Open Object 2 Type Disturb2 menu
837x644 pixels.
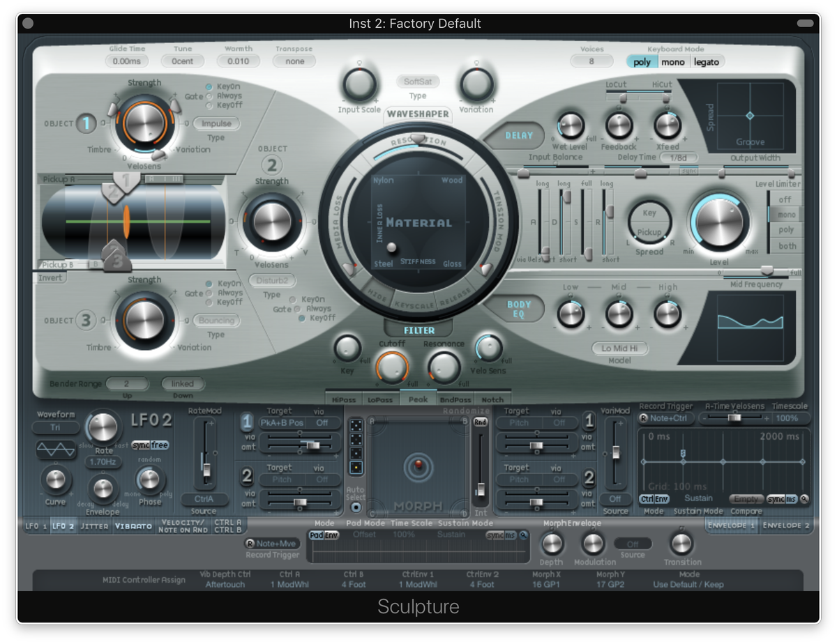(272, 281)
